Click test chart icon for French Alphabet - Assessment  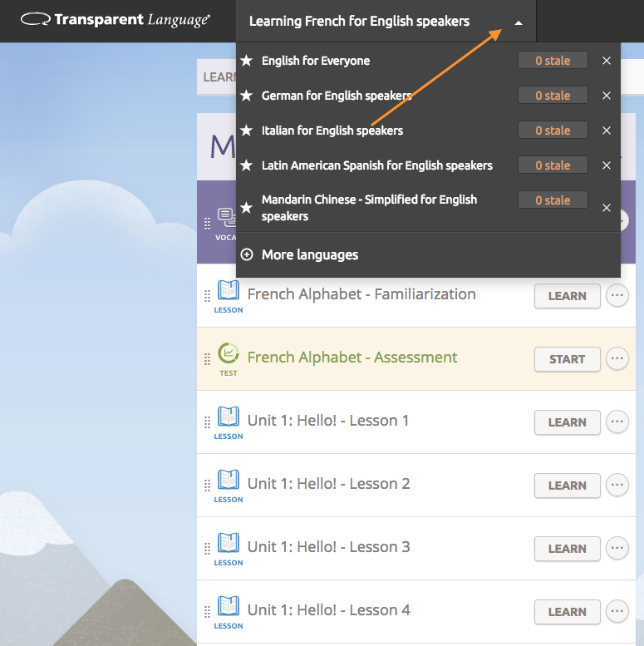229,353
